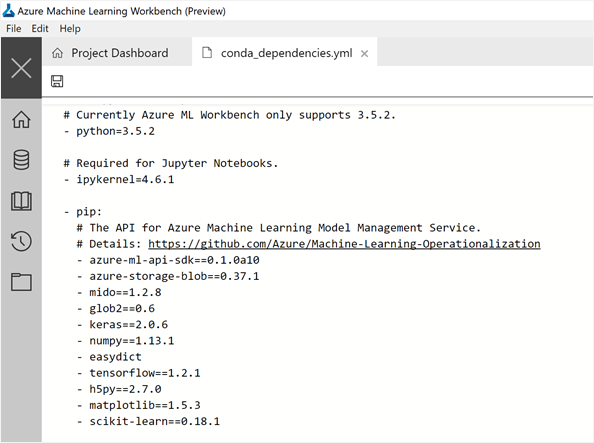Click the Azure ML Workbench flask logo
This screenshot has height=443, width=594.
(x=8, y=11)
